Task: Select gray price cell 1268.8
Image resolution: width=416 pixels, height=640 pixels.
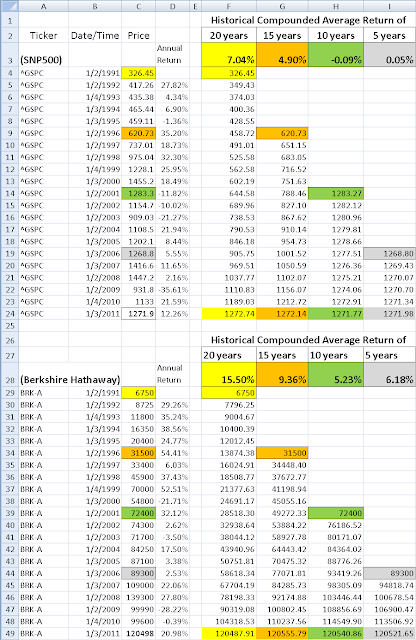Action: point(138,253)
